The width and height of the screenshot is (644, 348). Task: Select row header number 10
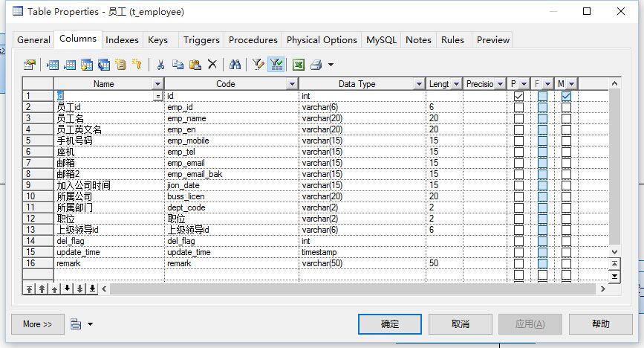pyautogui.click(x=38, y=196)
